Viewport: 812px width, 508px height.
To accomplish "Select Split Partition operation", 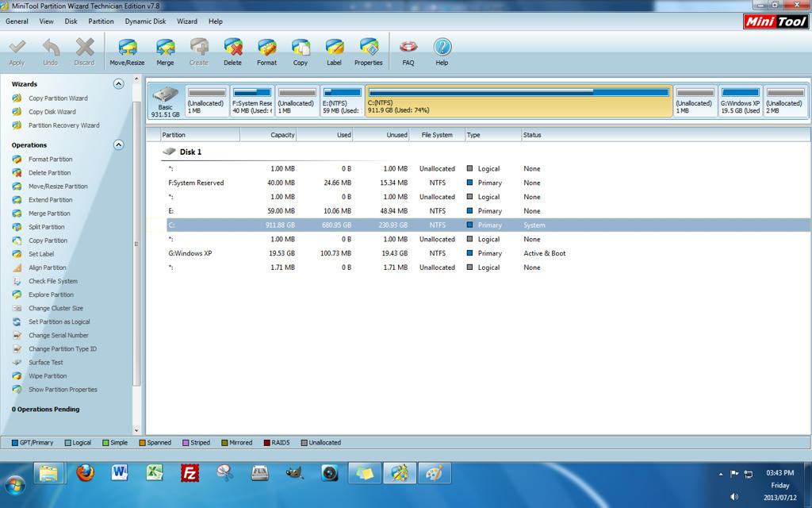I will (47, 226).
